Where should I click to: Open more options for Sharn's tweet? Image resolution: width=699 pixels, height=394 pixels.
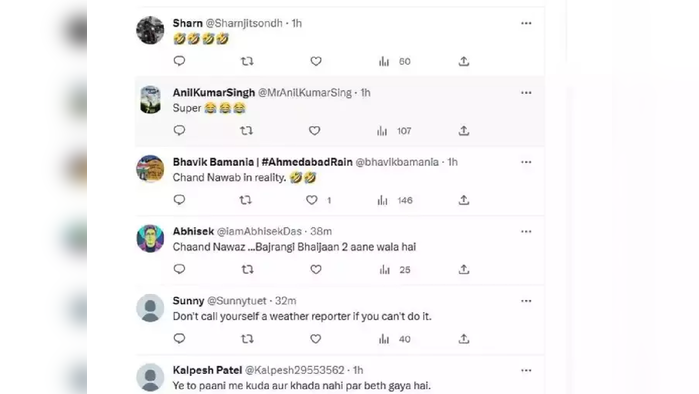tap(526, 23)
